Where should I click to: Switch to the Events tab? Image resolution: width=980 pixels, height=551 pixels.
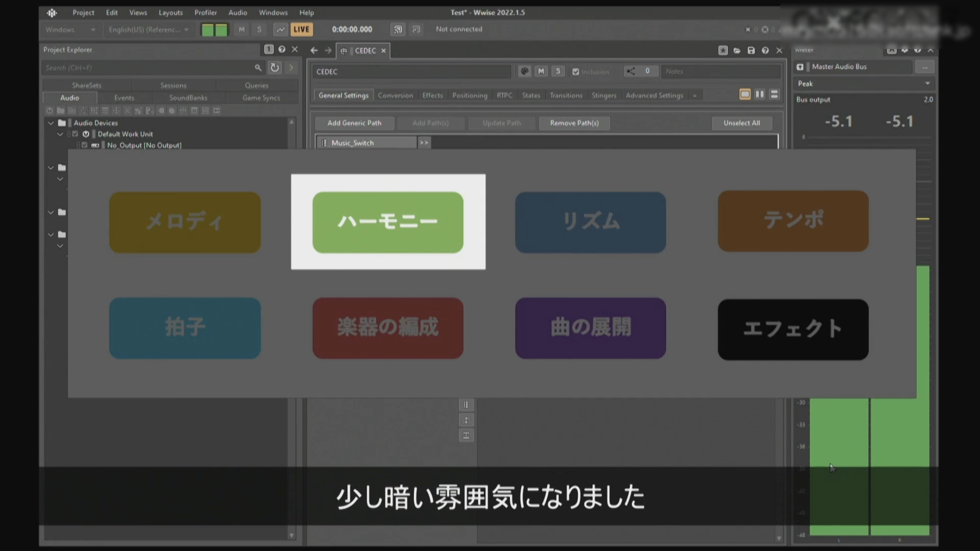124,98
